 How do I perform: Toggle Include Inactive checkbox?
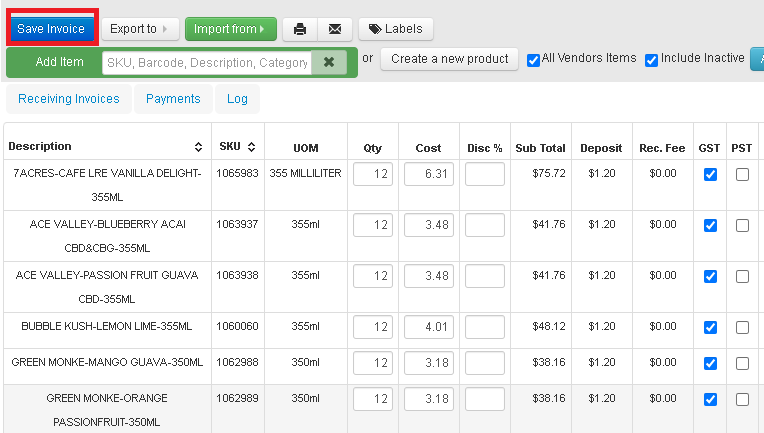click(651, 60)
